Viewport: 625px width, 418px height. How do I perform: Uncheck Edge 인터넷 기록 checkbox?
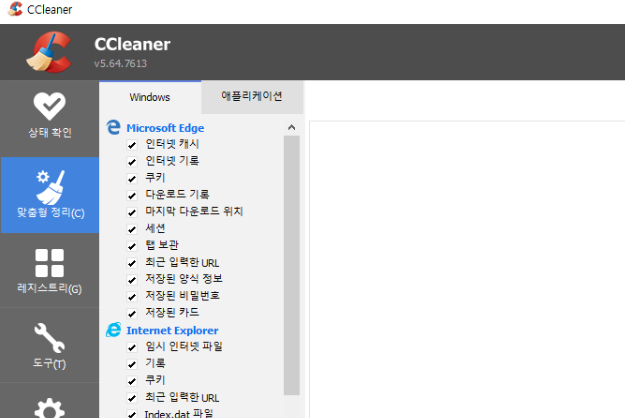tap(132, 161)
